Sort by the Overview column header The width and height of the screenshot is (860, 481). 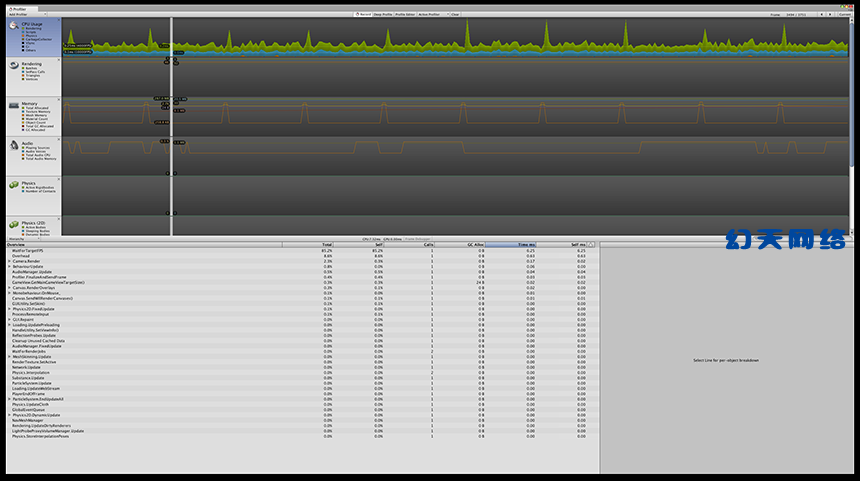tap(144, 245)
